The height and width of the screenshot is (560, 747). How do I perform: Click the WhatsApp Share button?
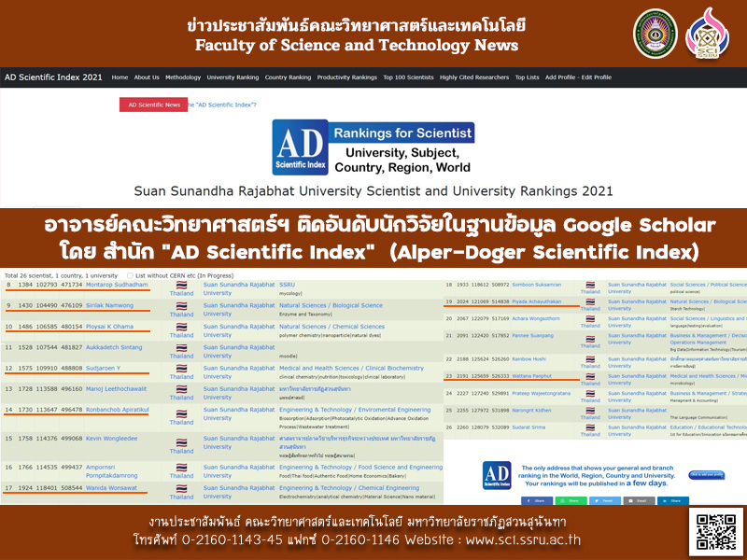(571, 500)
